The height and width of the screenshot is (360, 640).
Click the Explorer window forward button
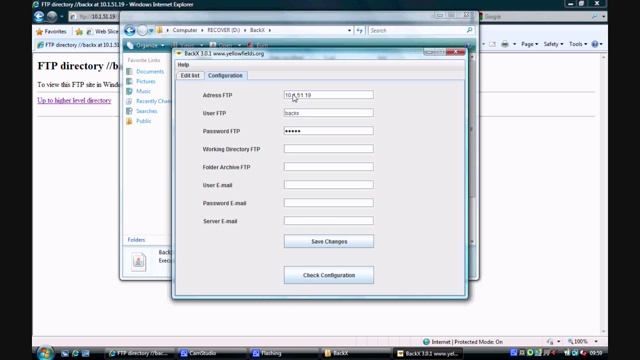coord(142,30)
